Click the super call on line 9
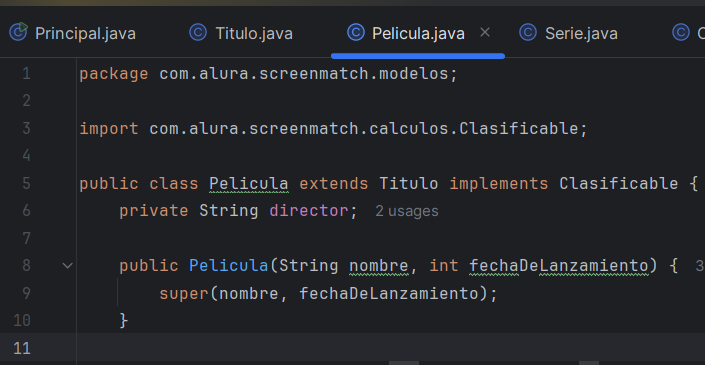 pos(184,294)
